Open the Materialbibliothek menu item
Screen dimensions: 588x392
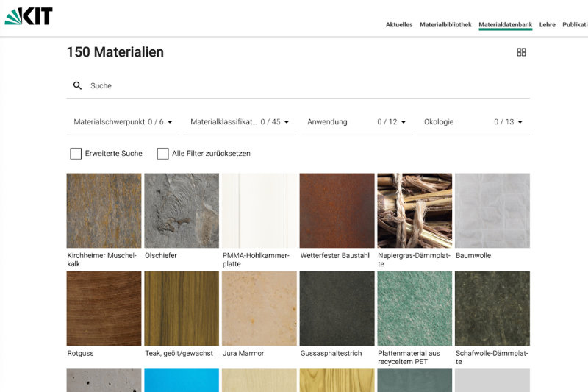445,25
